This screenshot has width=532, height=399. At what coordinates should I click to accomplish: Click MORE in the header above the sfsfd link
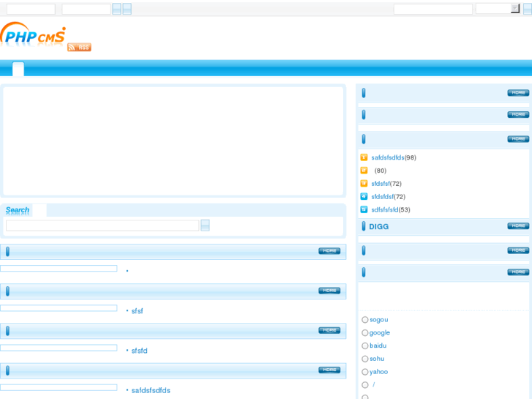(x=329, y=330)
